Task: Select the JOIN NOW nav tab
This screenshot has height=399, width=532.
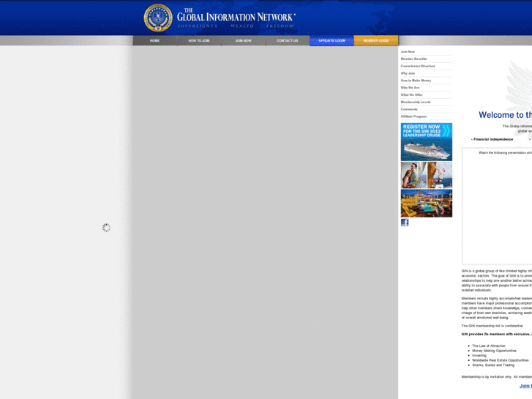Action: (x=243, y=41)
